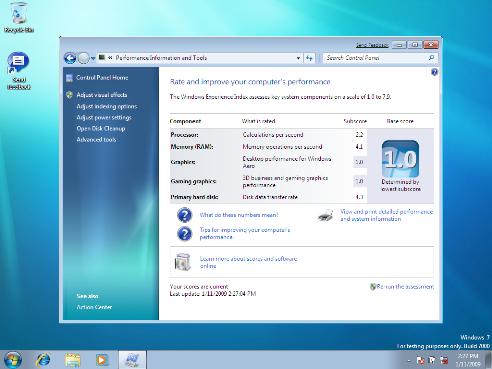492x369 pixels.
Task: Click the Performance Information taskbar button
Action: point(132,360)
